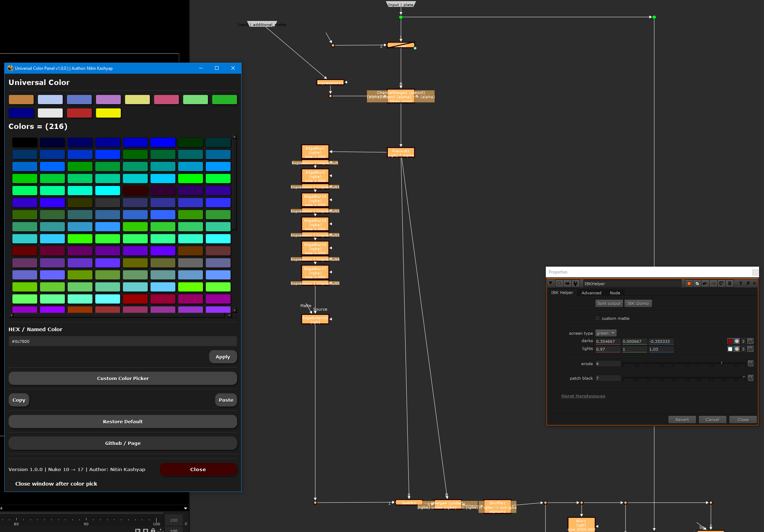This screenshot has height=532, width=764.
Task: Open animation curve icon for erode
Action: click(751, 364)
